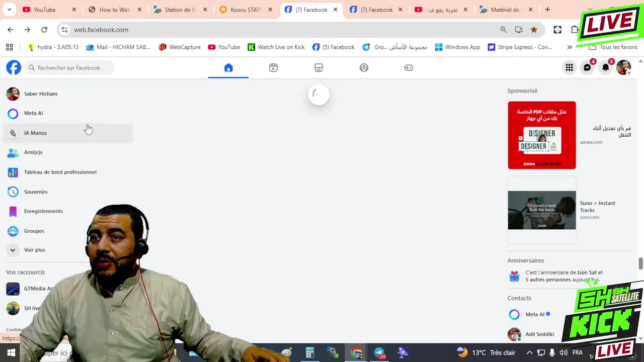Click the black-and-white extension icon
This screenshot has width=644, height=362.
pos(557,30)
